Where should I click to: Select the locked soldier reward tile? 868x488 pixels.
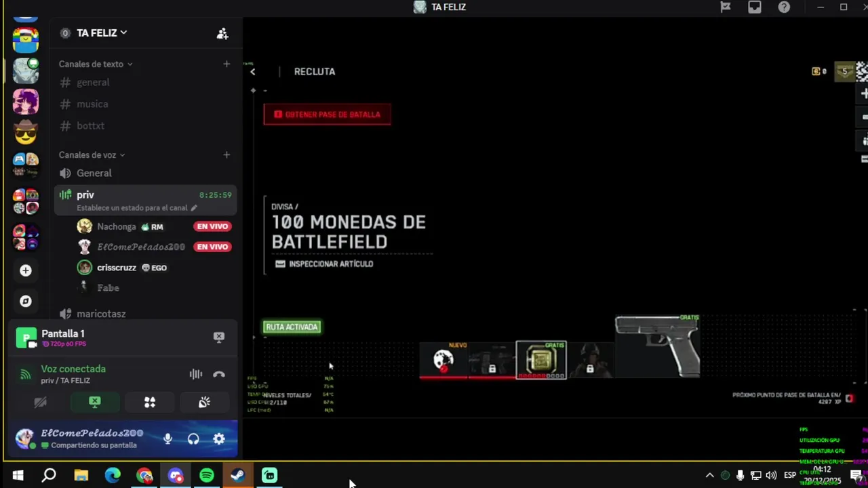(590, 360)
